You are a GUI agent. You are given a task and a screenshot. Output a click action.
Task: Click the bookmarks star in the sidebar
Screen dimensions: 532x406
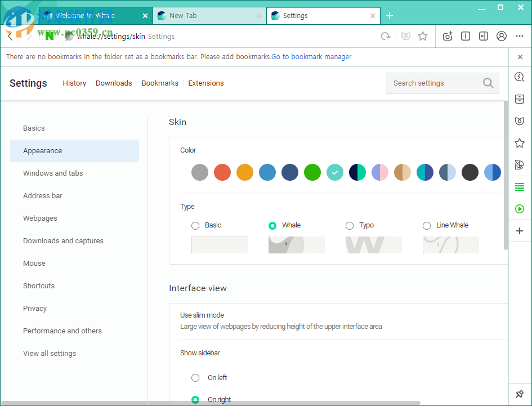click(x=519, y=143)
